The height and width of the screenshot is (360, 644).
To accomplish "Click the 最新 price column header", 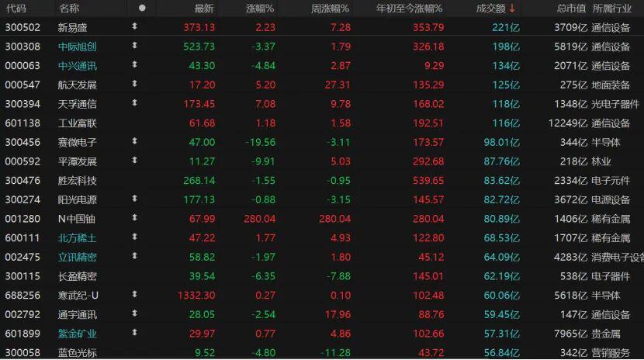I will (203, 8).
